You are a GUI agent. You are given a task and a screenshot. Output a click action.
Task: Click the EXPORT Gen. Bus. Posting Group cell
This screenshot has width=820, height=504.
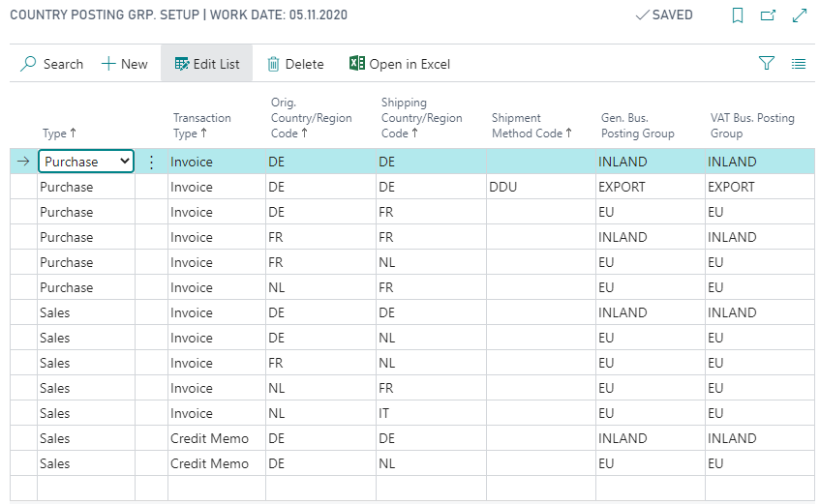(650, 187)
